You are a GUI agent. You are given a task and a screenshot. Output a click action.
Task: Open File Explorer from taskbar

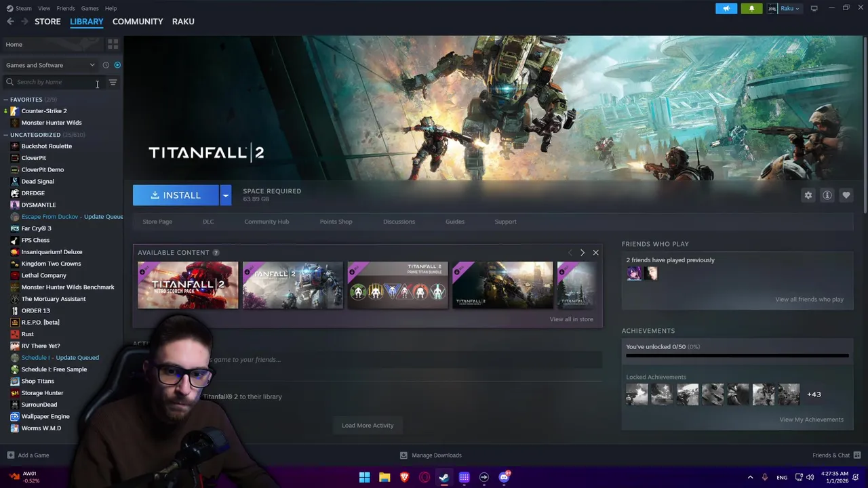coord(384,477)
